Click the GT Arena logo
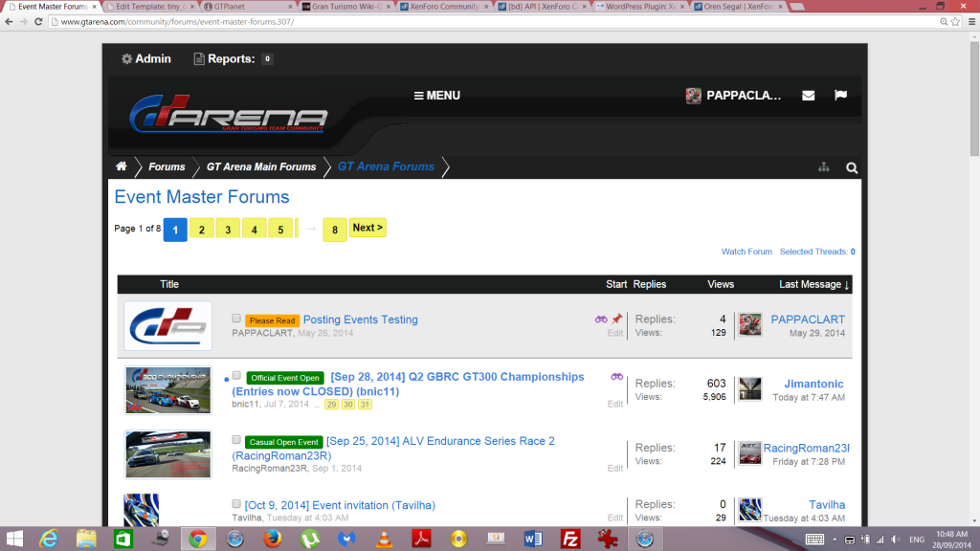The height and width of the screenshot is (551, 980). (x=228, y=114)
